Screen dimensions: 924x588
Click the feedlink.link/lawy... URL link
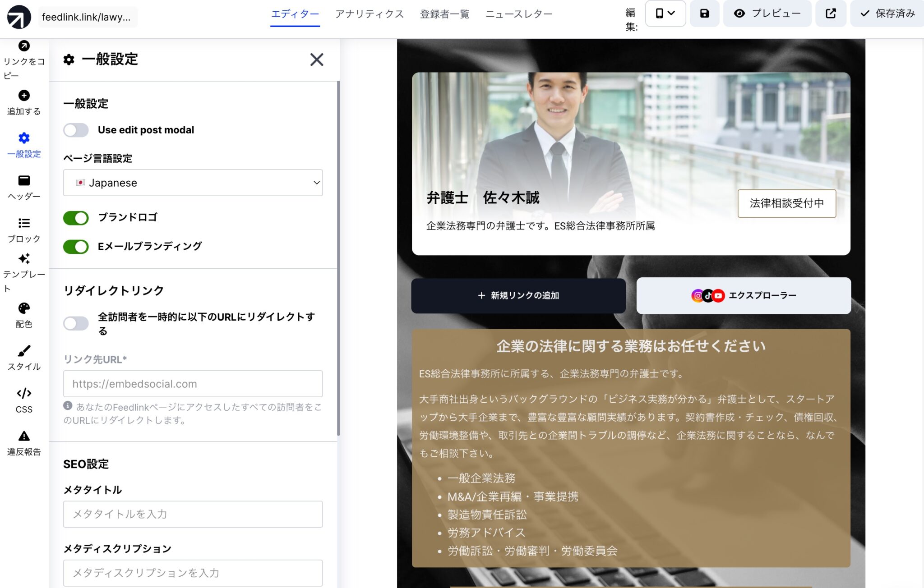point(88,17)
